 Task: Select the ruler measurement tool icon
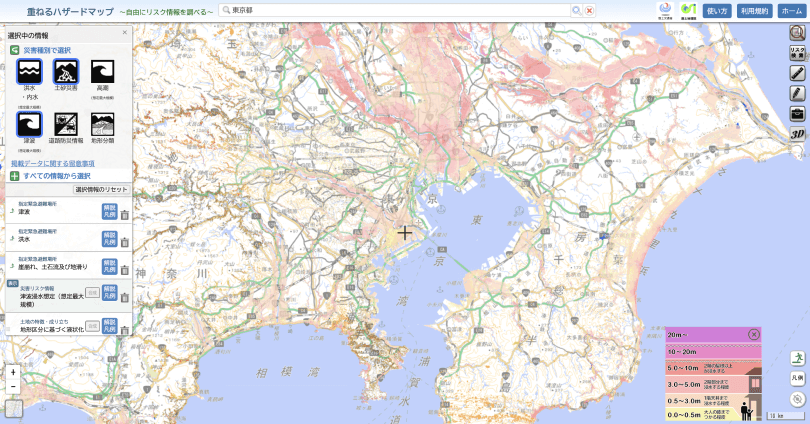797,73
